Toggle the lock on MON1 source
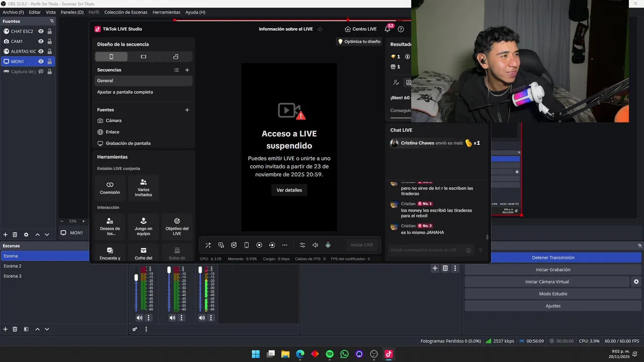 click(49, 61)
